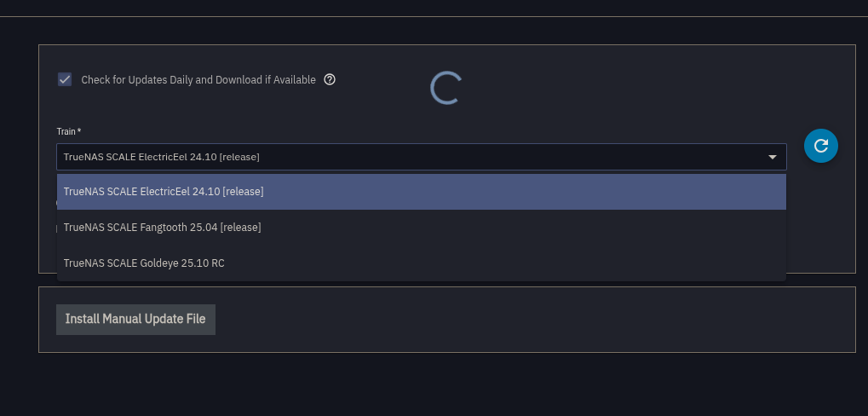This screenshot has width=868, height=416.
Task: Click the selected train text in the Train field
Action: pos(161,157)
